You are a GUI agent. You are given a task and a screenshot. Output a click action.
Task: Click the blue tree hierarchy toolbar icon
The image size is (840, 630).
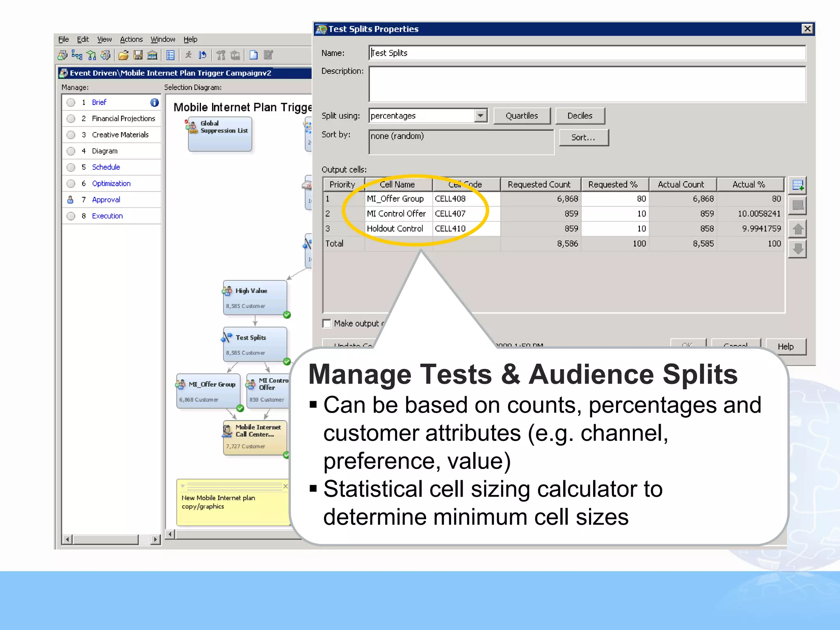click(x=77, y=55)
